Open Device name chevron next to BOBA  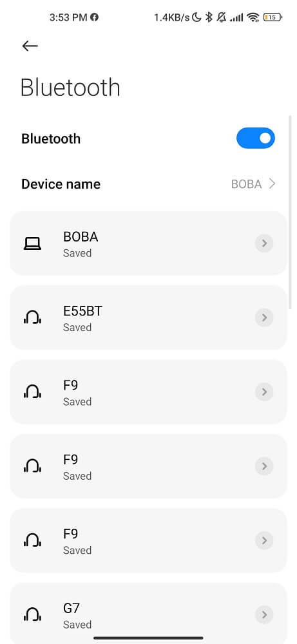pos(271,184)
